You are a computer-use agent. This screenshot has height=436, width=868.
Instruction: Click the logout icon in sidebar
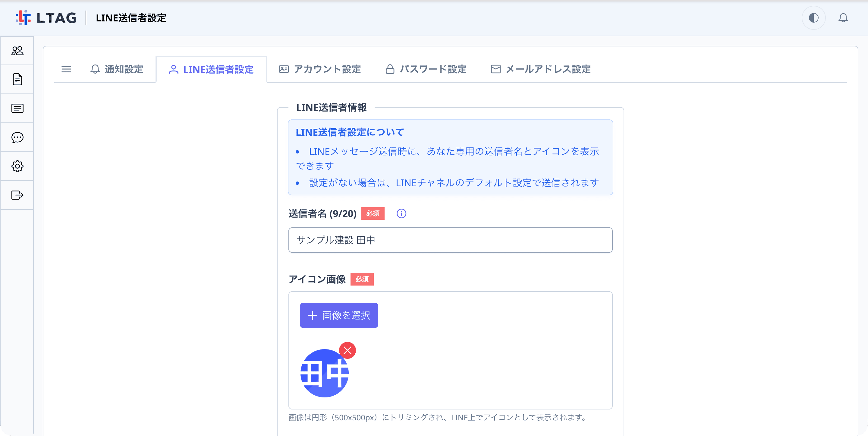click(x=17, y=195)
